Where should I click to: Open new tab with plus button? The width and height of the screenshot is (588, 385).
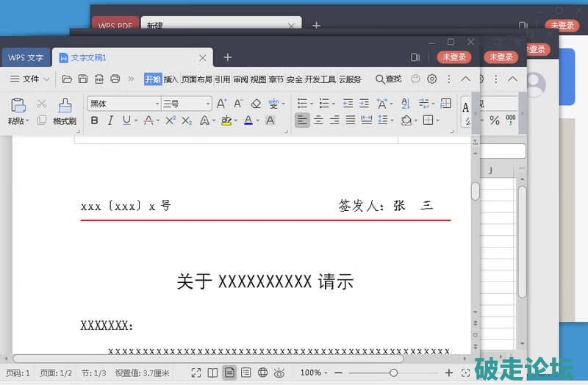(228, 57)
